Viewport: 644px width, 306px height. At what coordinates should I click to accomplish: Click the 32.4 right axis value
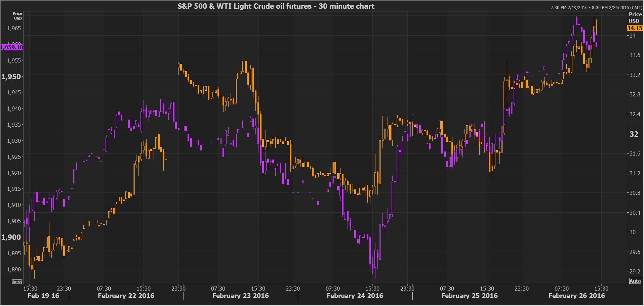pyautogui.click(x=635, y=114)
